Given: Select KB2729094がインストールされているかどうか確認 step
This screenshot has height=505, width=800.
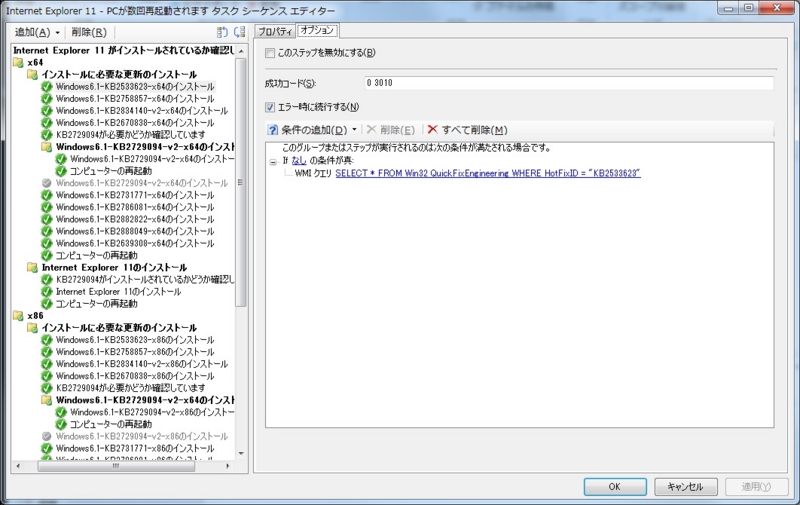Looking at the screenshot, I should [145, 280].
